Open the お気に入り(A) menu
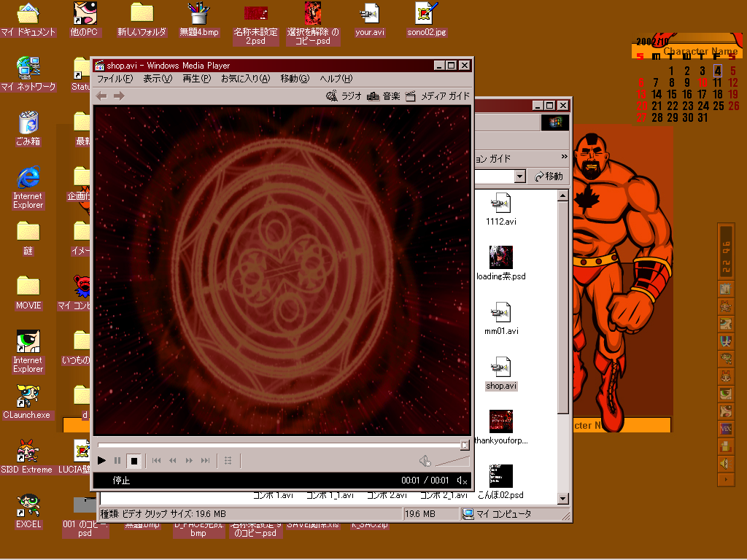 [245, 79]
